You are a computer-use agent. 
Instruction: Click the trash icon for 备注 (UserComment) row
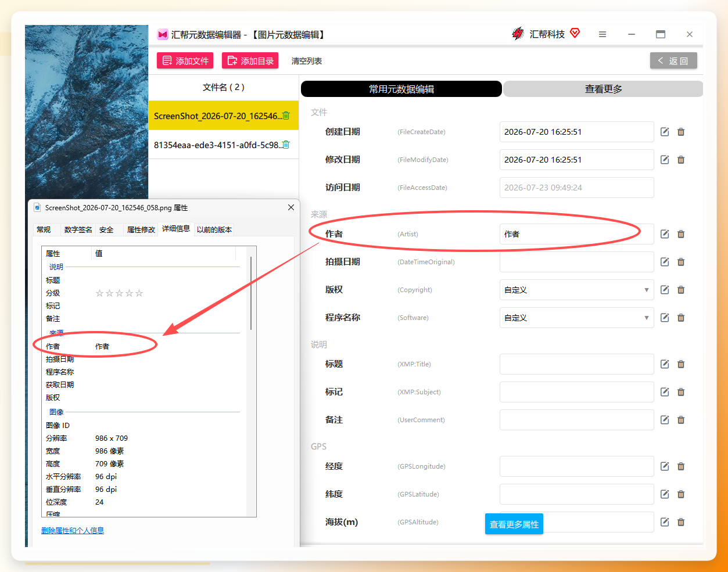tap(681, 420)
